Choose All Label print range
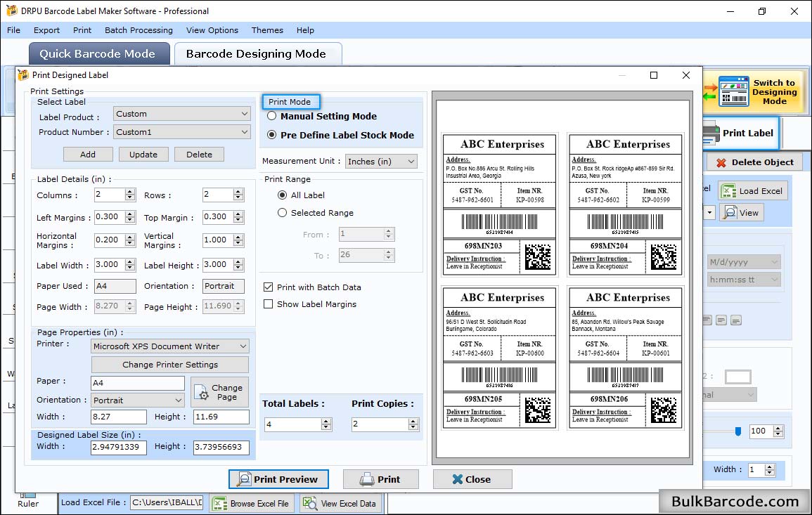The image size is (812, 515). [282, 195]
